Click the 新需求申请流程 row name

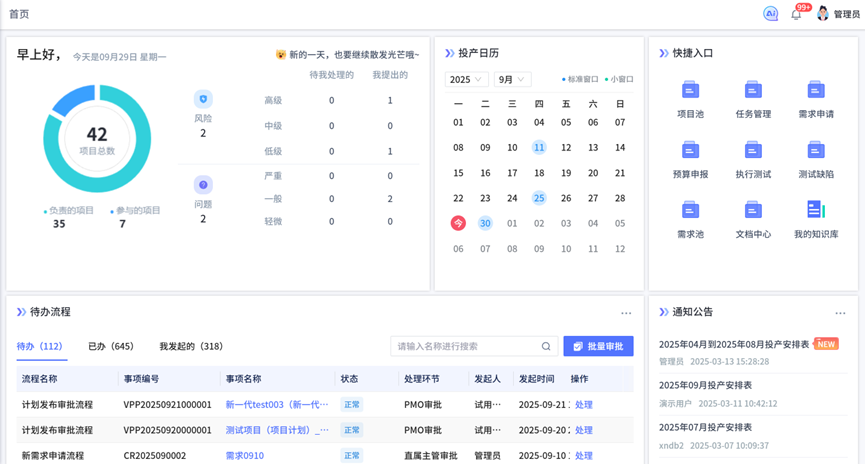(x=52, y=456)
